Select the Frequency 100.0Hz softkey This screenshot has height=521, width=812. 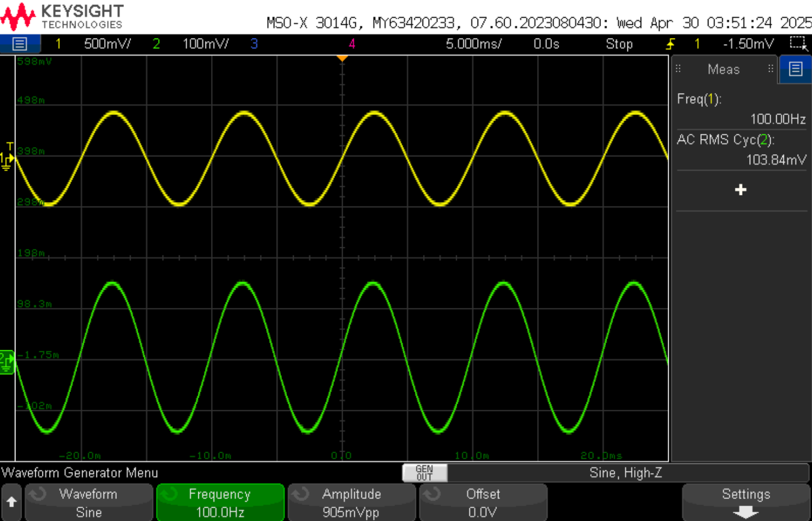[x=220, y=502]
